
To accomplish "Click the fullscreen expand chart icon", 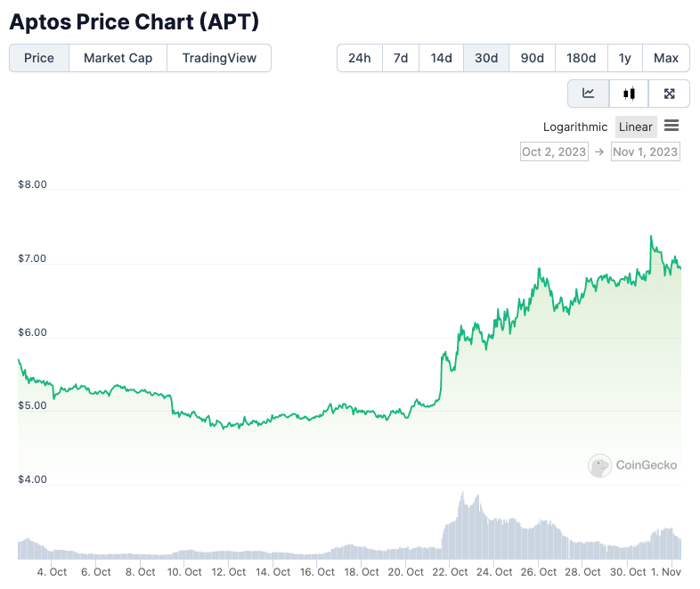I will pos(670,94).
